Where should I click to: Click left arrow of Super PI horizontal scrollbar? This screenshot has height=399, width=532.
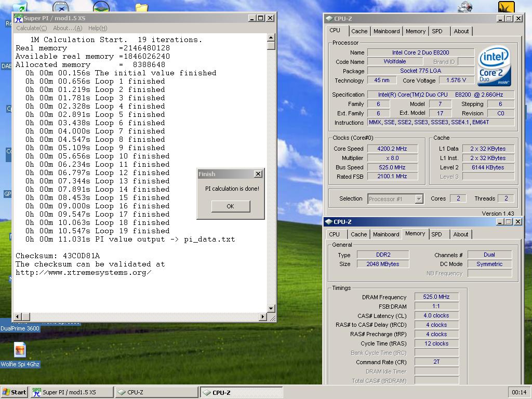pos(17,317)
